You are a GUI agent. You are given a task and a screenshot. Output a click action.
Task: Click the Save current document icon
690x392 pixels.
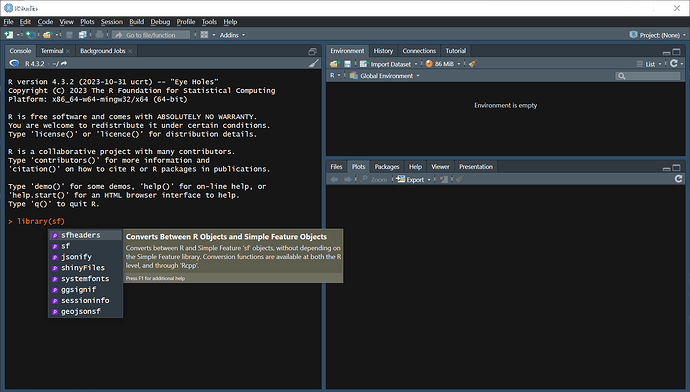coord(69,35)
